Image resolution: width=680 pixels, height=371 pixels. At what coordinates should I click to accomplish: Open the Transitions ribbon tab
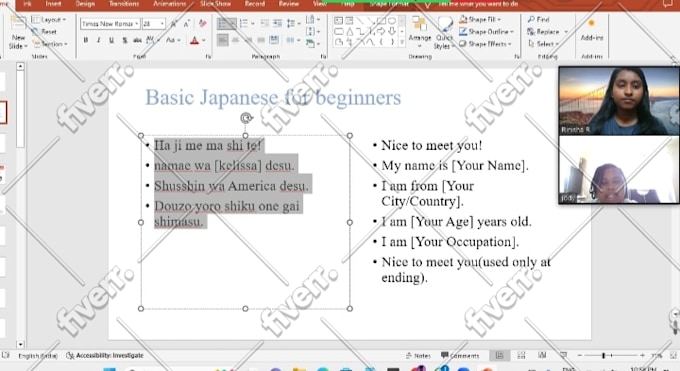pos(124,4)
